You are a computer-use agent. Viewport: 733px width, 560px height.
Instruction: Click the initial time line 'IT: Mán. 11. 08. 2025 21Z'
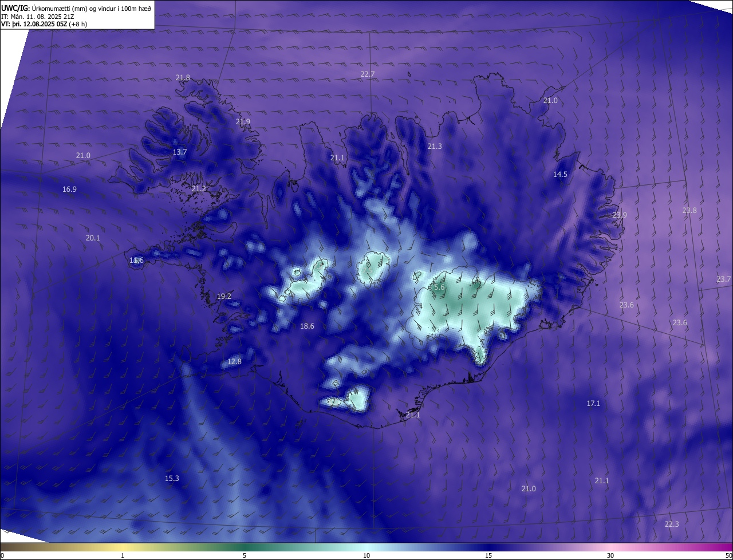pos(38,17)
